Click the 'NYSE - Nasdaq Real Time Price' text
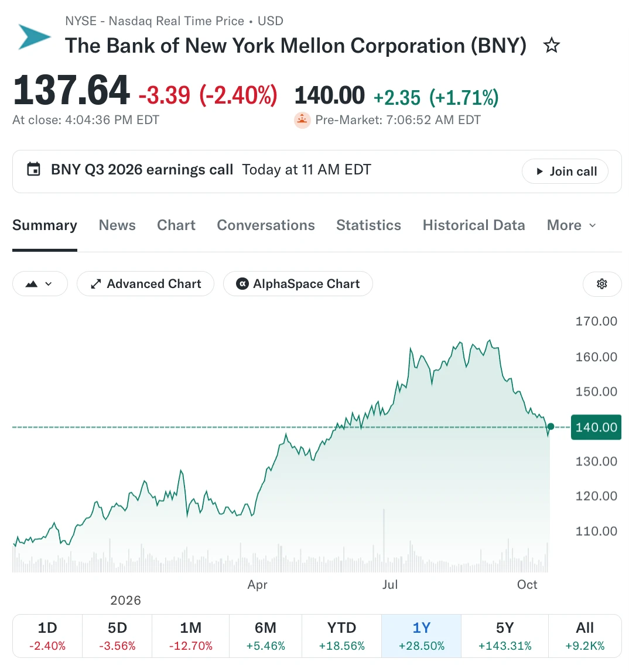Image resolution: width=629 pixels, height=672 pixels. (x=155, y=21)
